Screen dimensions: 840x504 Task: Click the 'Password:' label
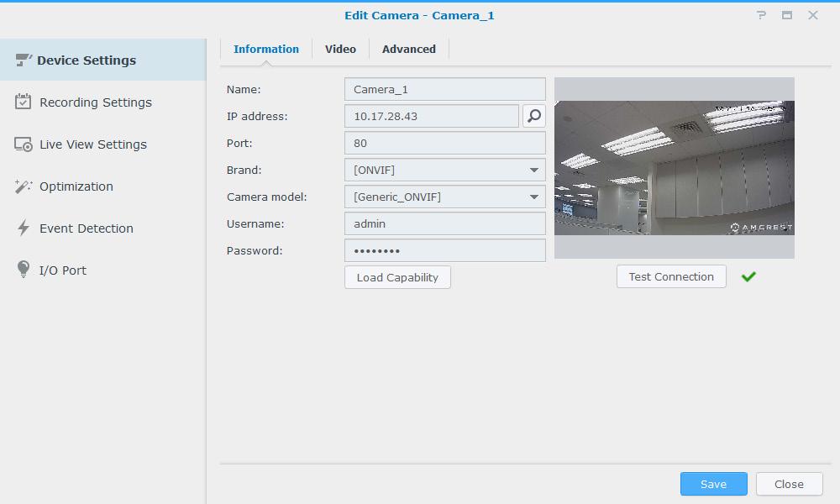255,250
